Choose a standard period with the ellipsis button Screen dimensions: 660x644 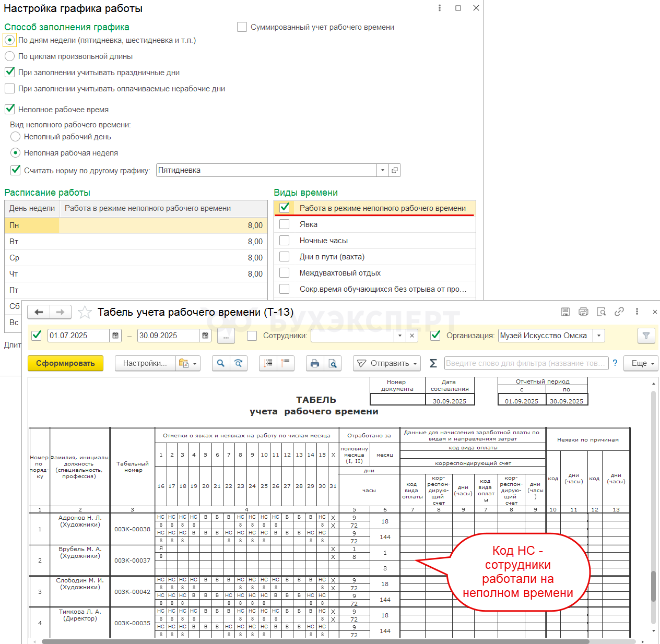pos(226,336)
